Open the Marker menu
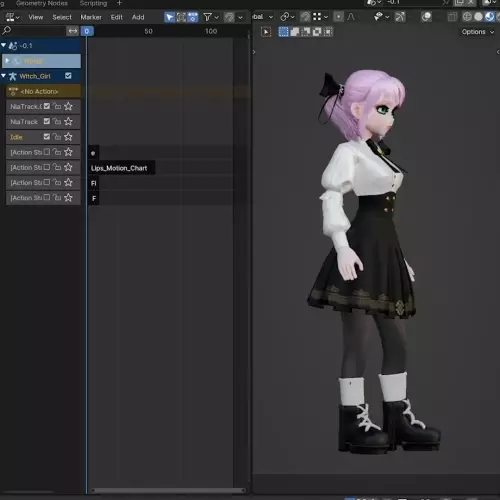The width and height of the screenshot is (500, 500). (91, 17)
